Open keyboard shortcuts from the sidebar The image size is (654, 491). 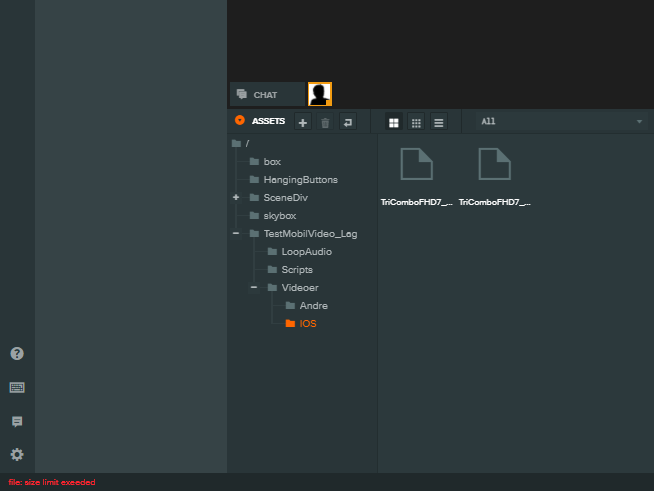(x=17, y=387)
